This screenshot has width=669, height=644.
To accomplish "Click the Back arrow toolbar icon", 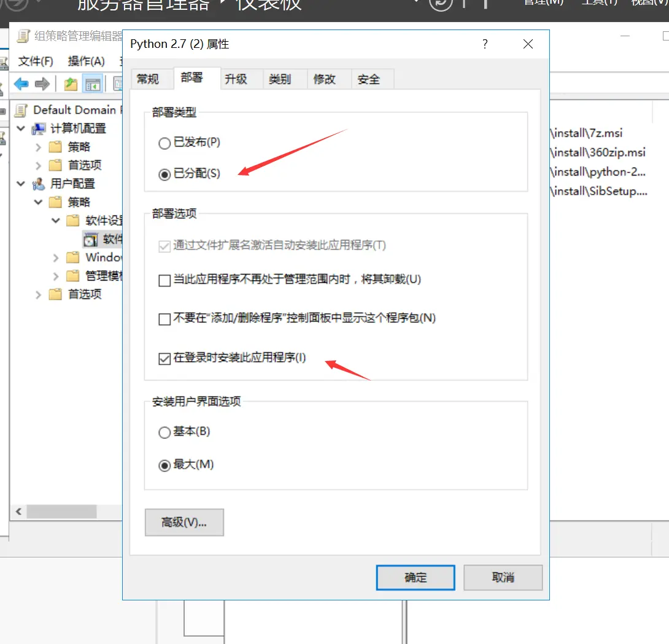I will [x=21, y=83].
